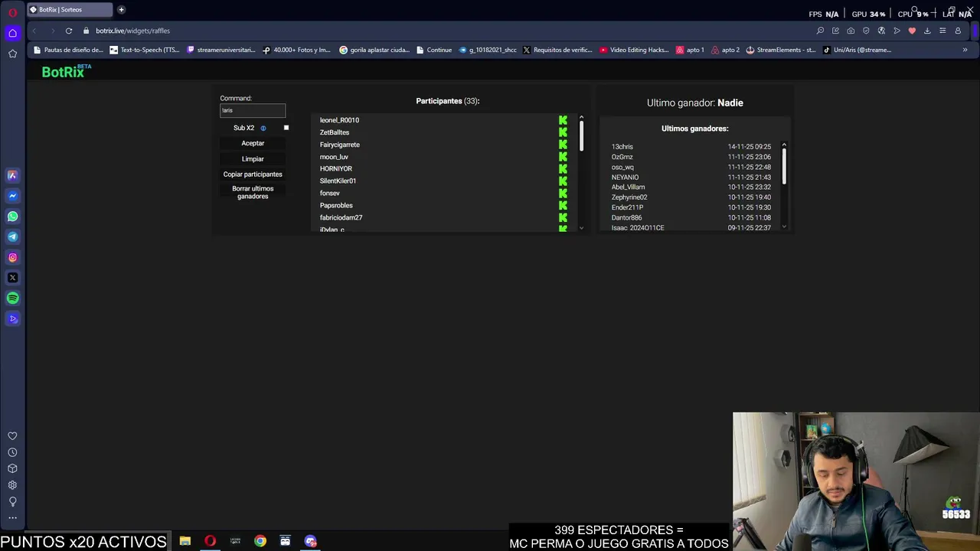980x551 pixels.
Task: Open the Opera main menu logo
Action: pyautogui.click(x=12, y=12)
